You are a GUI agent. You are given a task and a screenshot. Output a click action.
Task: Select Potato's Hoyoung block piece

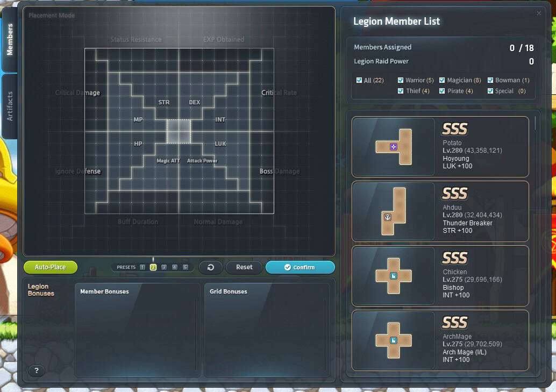pos(394,147)
